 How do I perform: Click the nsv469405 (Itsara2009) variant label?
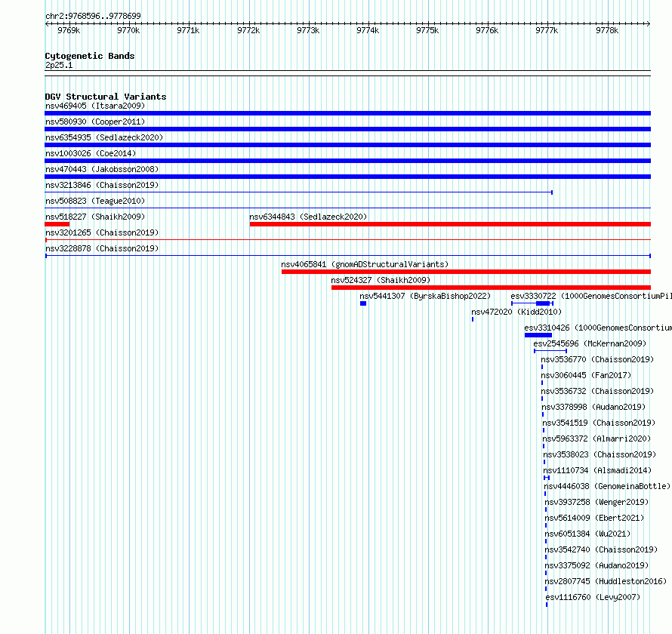(x=95, y=106)
